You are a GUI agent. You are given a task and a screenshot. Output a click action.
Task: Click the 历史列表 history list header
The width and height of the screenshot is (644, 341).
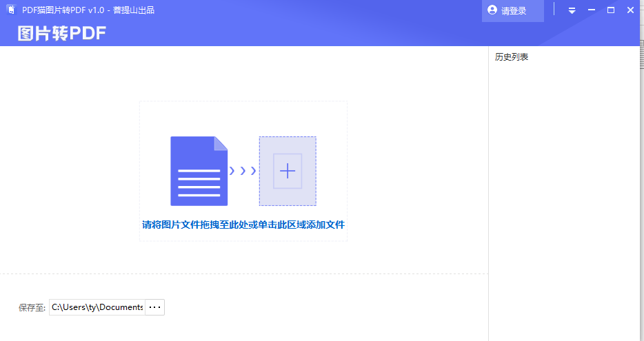(512, 57)
